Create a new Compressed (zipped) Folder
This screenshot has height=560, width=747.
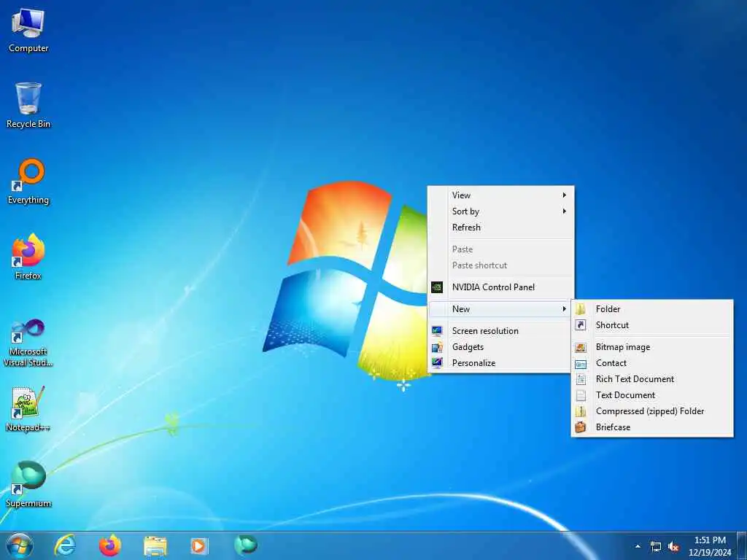coord(652,411)
